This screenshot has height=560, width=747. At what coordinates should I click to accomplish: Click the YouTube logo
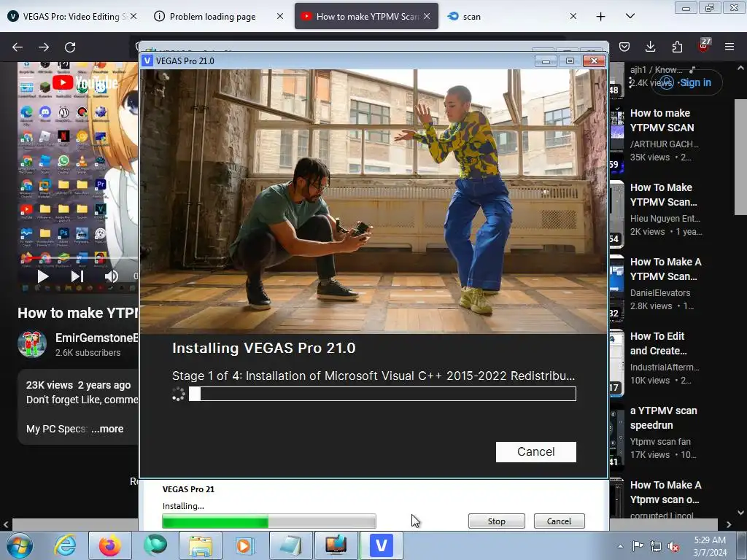pyautogui.click(x=85, y=82)
